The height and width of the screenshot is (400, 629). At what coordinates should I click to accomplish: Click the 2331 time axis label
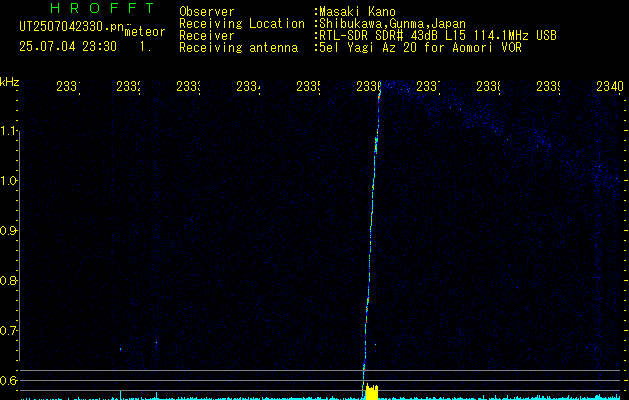pyautogui.click(x=68, y=86)
